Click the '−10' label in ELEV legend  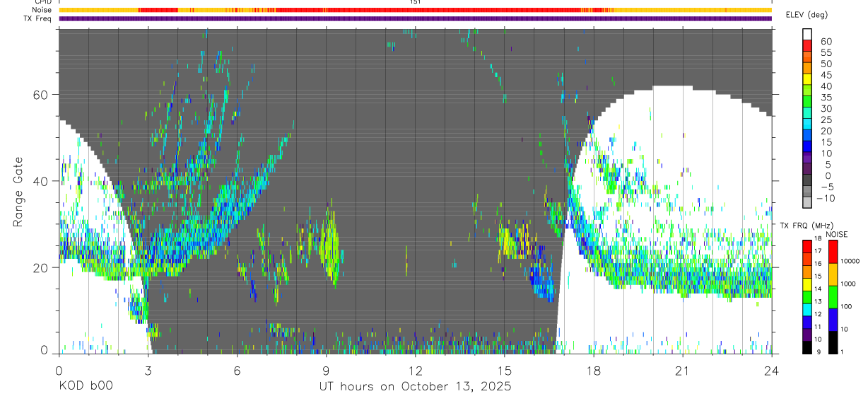tap(826, 198)
